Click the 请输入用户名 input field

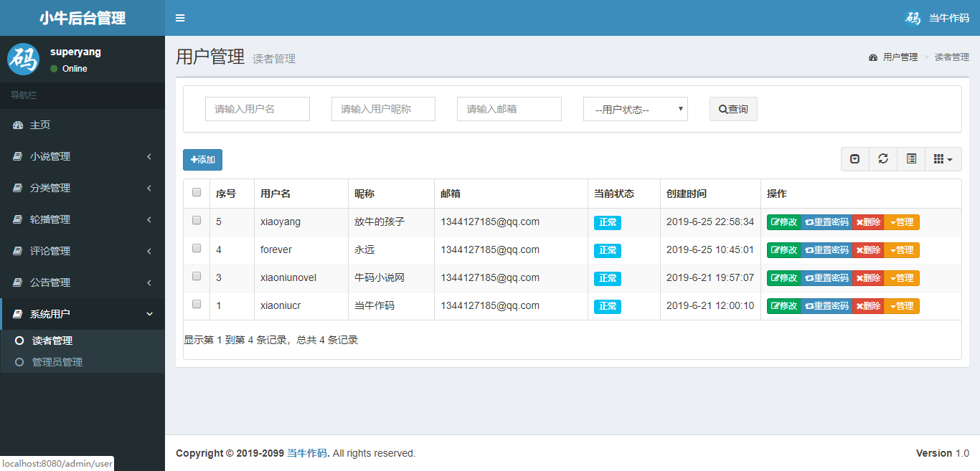click(258, 109)
